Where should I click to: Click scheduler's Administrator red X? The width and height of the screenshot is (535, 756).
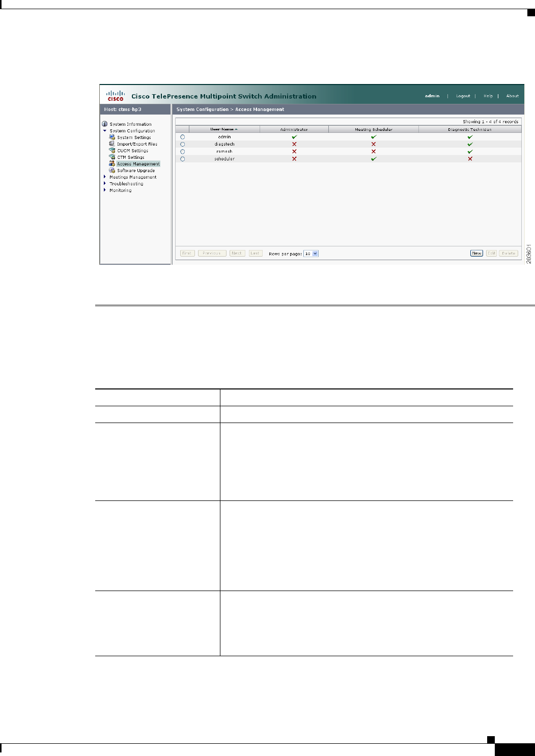(294, 159)
